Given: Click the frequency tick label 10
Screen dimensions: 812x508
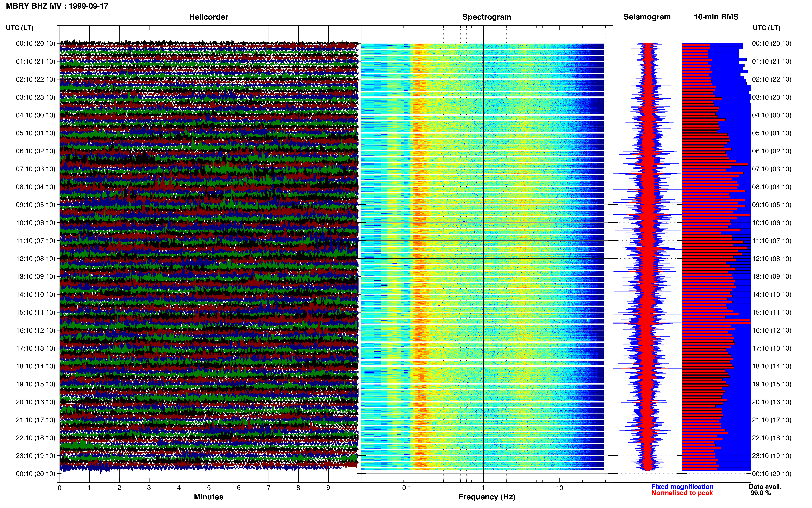Looking at the screenshot, I should [x=559, y=488].
